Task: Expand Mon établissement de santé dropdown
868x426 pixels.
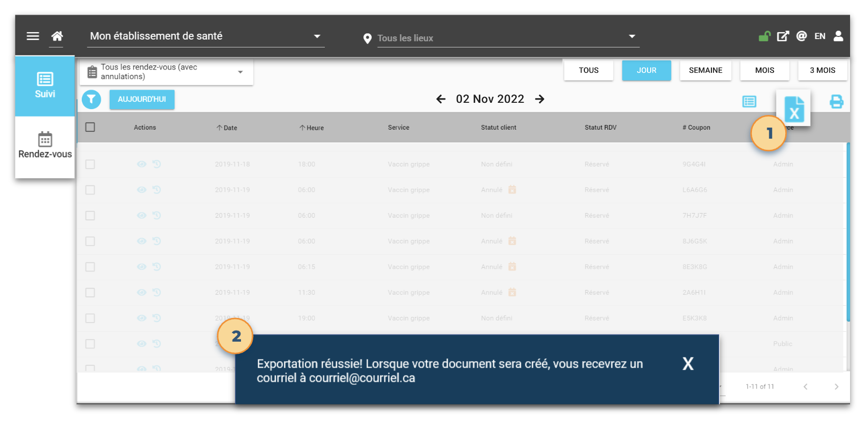Action: pyautogui.click(x=206, y=36)
